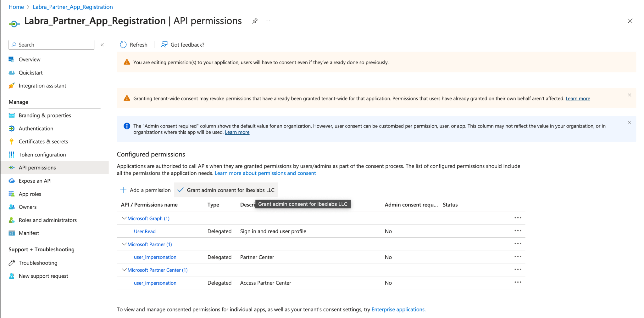Open ellipsis menu for User.Read row
This screenshot has width=644, height=318.
(518, 231)
